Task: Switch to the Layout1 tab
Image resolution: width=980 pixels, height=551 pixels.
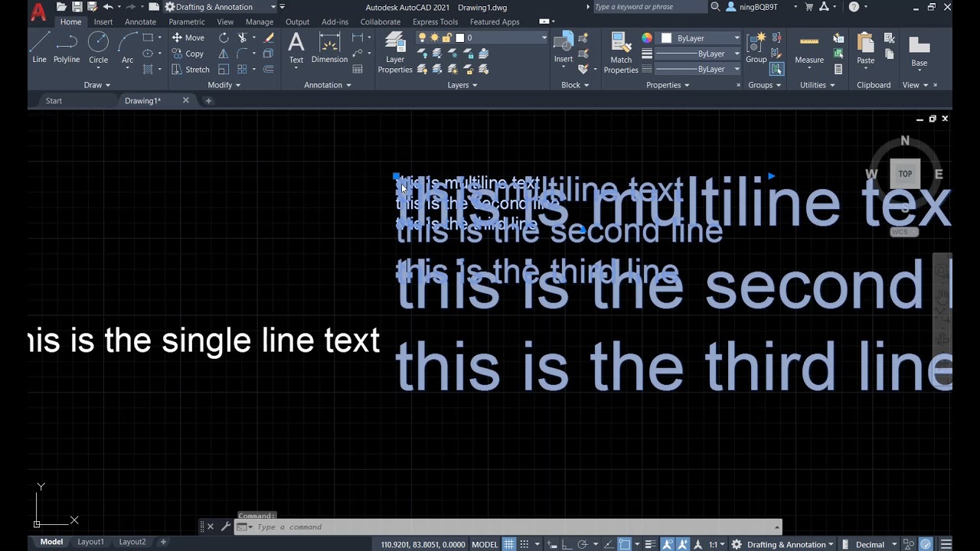Action: point(90,542)
